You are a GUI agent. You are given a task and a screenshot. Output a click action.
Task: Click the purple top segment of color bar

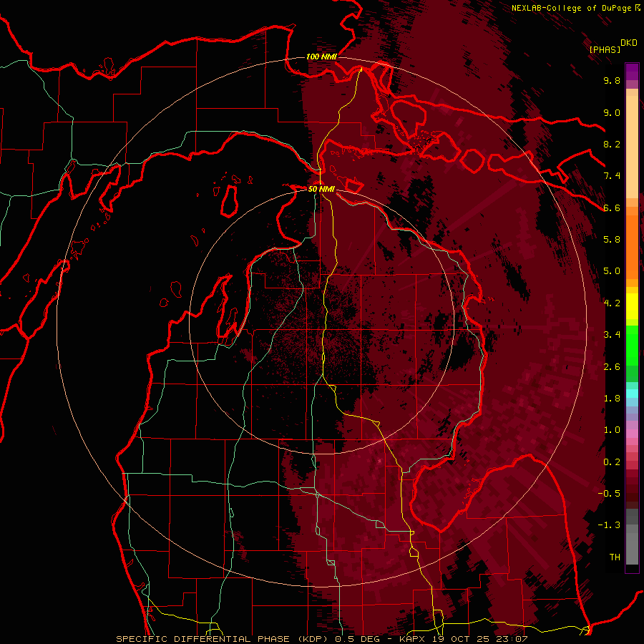tap(632, 72)
